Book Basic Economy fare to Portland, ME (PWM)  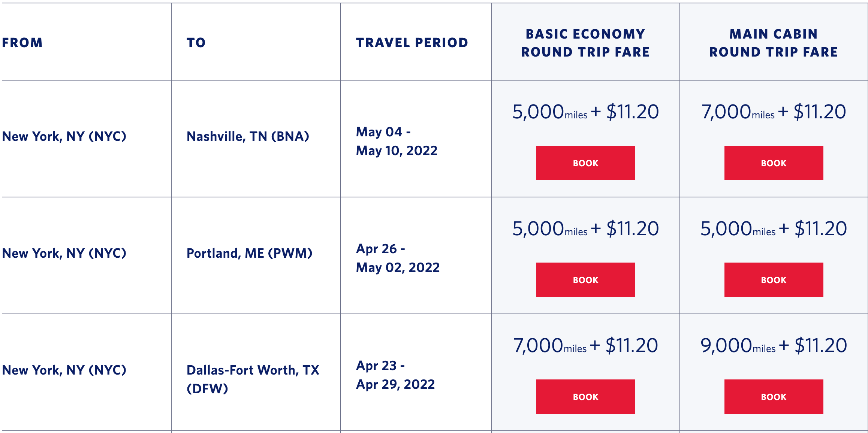coord(586,279)
